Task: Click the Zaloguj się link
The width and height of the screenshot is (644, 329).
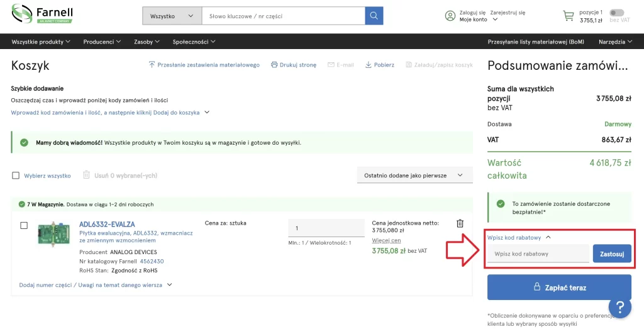Action: 472,13
